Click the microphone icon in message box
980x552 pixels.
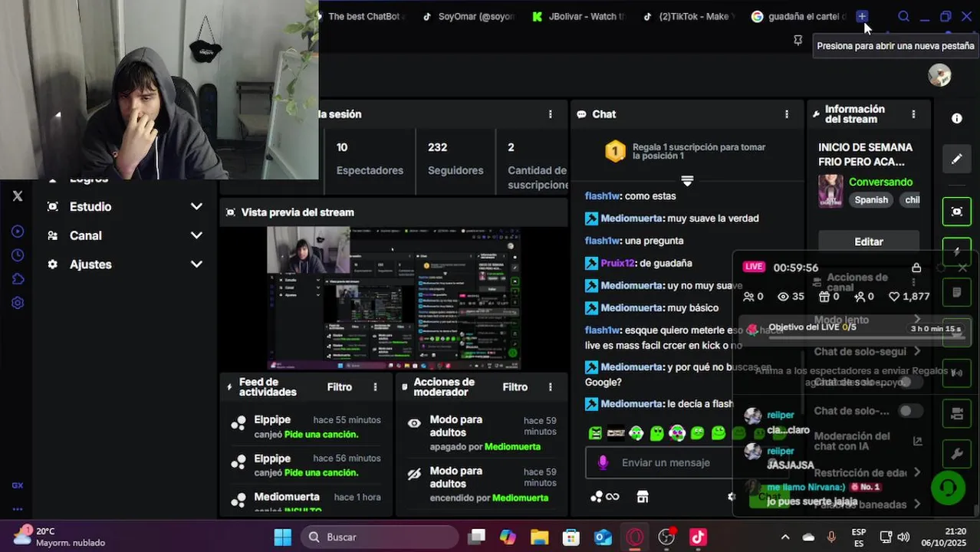[603, 462]
